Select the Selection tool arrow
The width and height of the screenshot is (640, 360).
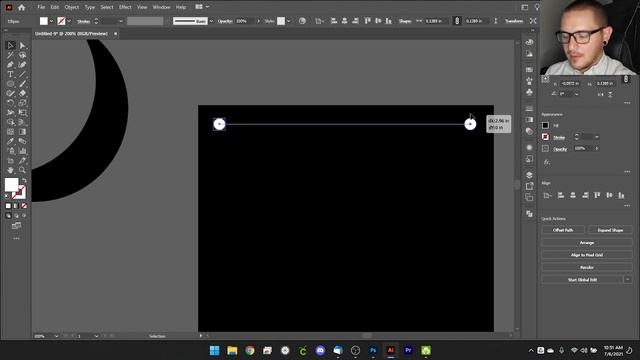pos(11,45)
